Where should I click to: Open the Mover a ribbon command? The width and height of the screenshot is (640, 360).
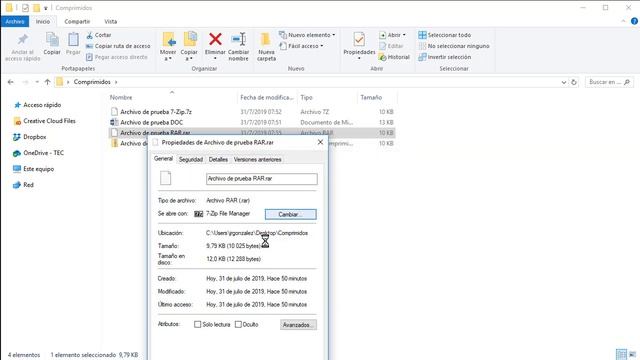pos(168,47)
